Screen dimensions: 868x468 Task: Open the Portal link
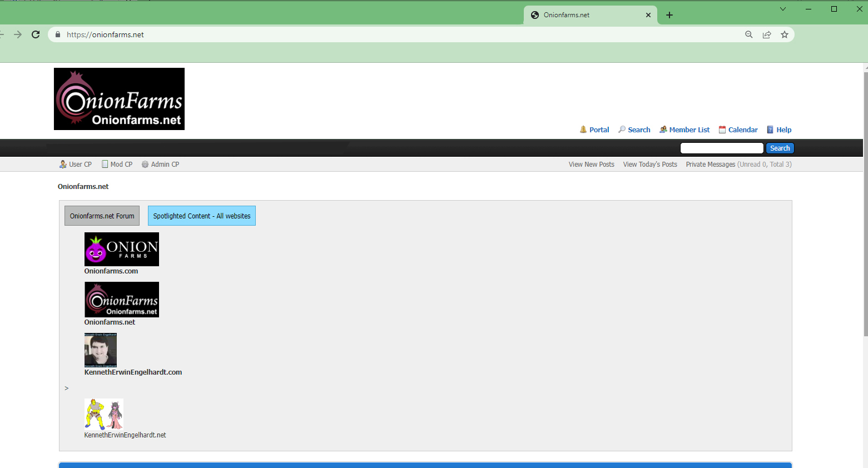tap(599, 130)
